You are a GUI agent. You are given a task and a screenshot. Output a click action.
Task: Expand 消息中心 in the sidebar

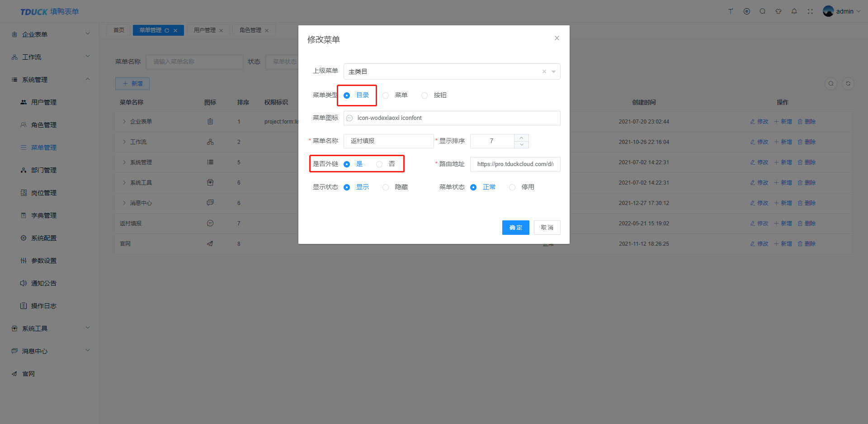[x=50, y=351]
